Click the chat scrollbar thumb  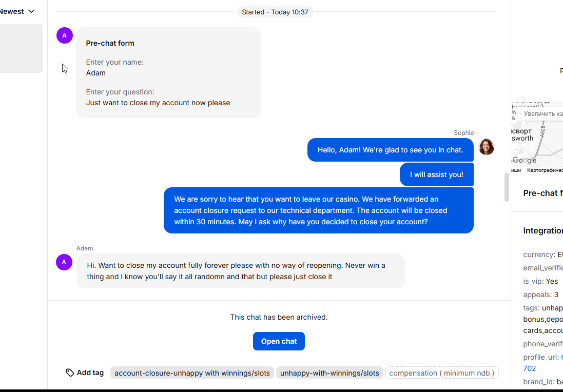tap(507, 187)
